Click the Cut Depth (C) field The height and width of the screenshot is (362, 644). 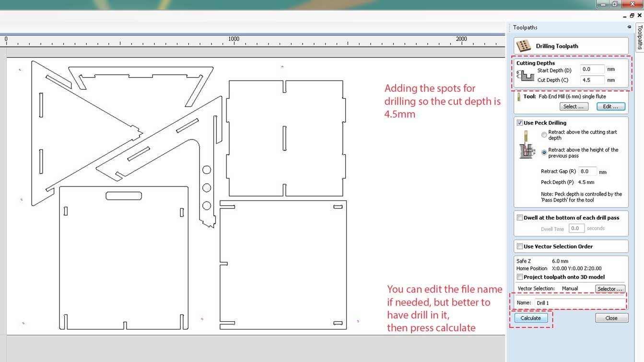coord(592,80)
